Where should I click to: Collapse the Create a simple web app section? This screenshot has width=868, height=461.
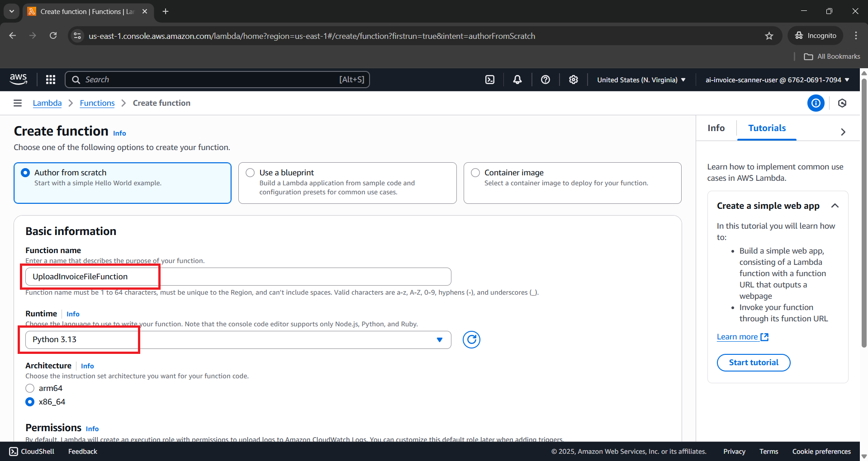(835, 206)
